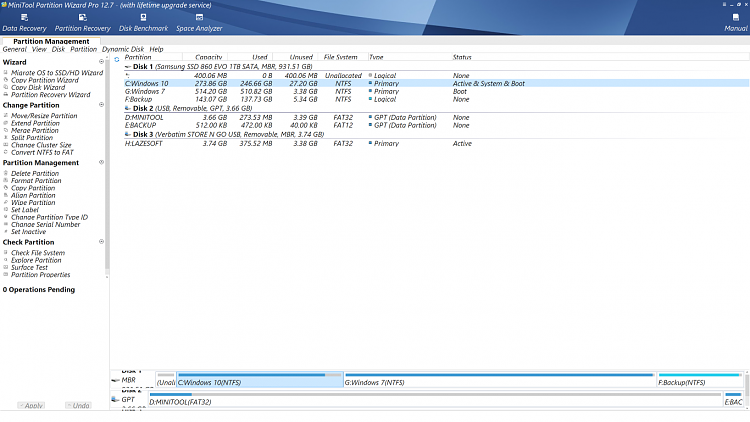Open Partition Recovery Wizard in sidebar
Screen dimensions: 750x422
(51, 95)
